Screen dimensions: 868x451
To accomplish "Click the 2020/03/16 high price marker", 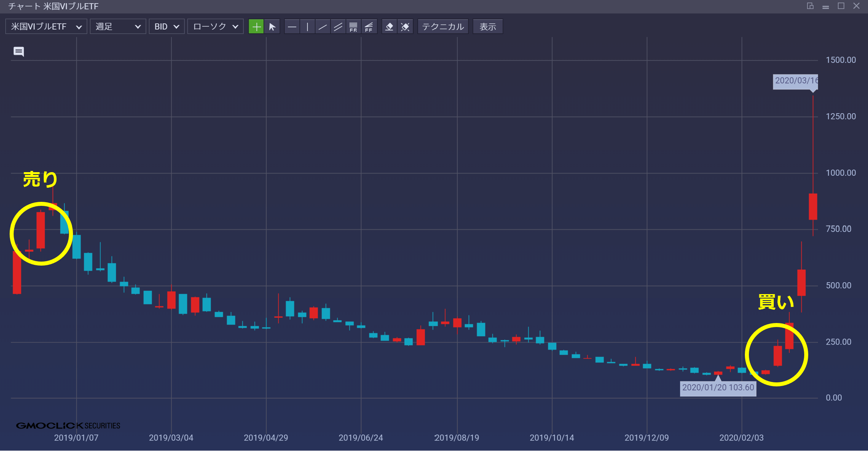I will (x=795, y=81).
